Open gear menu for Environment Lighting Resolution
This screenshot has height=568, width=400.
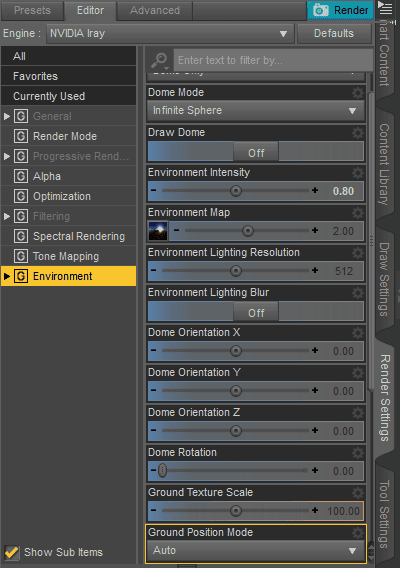point(358,253)
